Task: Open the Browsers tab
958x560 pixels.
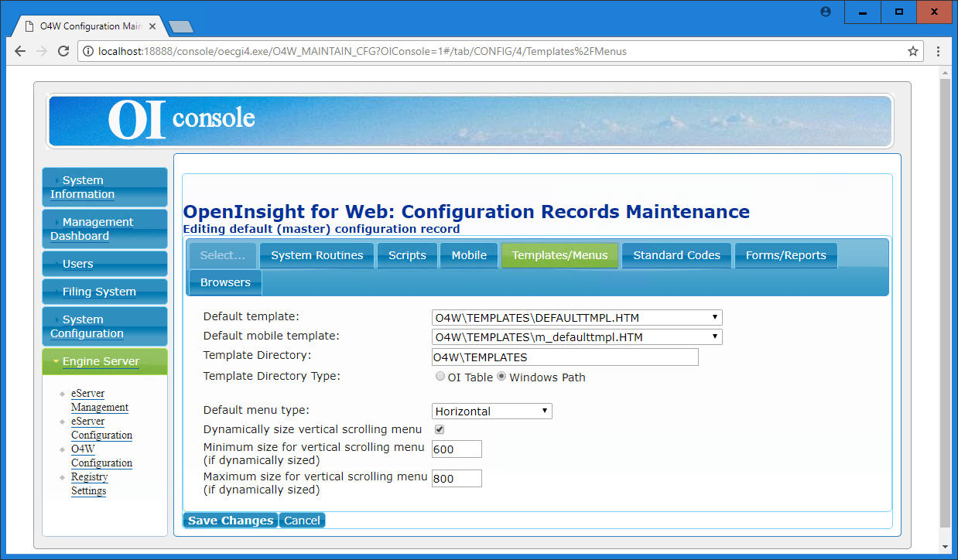Action: (225, 282)
